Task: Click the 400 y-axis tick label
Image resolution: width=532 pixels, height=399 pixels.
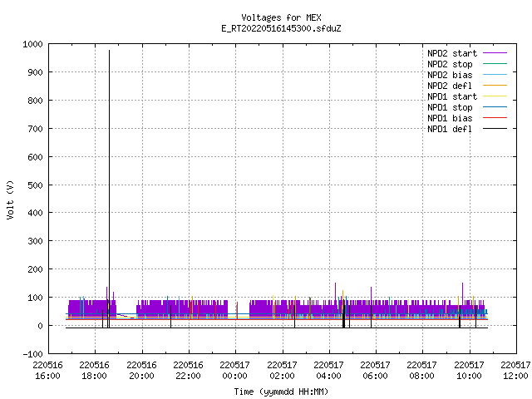Action: pos(35,213)
